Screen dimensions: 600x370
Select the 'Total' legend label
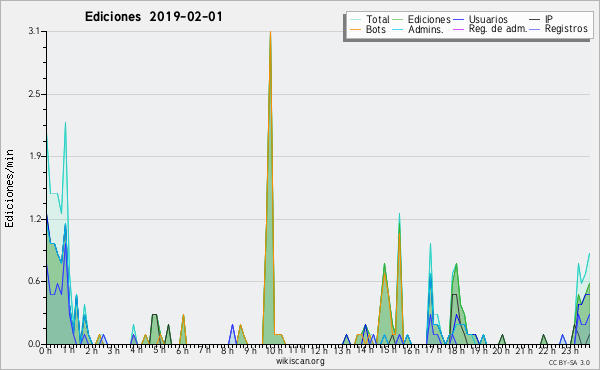378,19
